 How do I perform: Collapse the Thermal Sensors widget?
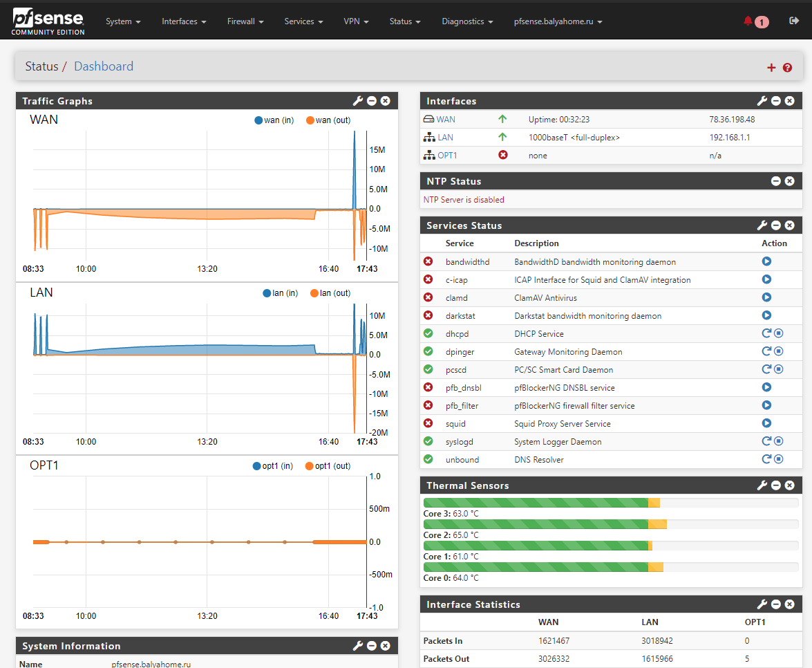coord(775,485)
